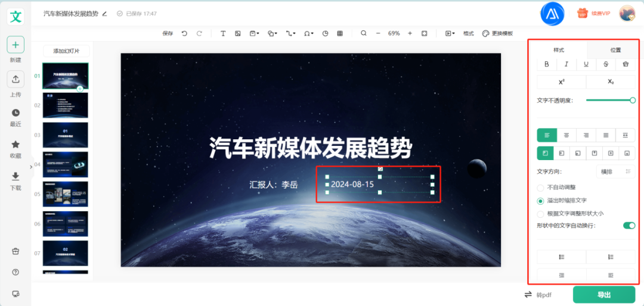Open the text component dropdown in toolbar
The image size is (644, 306).
pyautogui.click(x=254, y=33)
